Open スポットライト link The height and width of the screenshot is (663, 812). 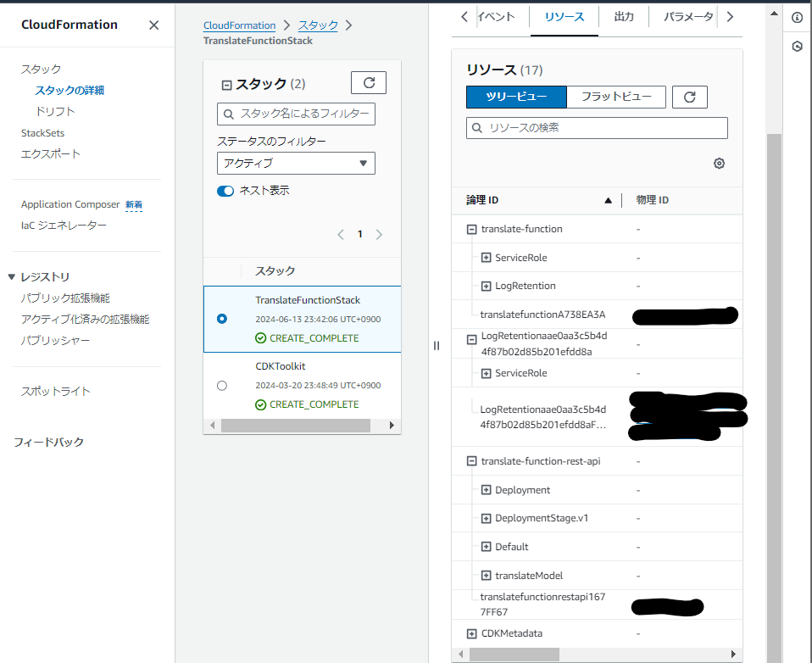coord(55,392)
